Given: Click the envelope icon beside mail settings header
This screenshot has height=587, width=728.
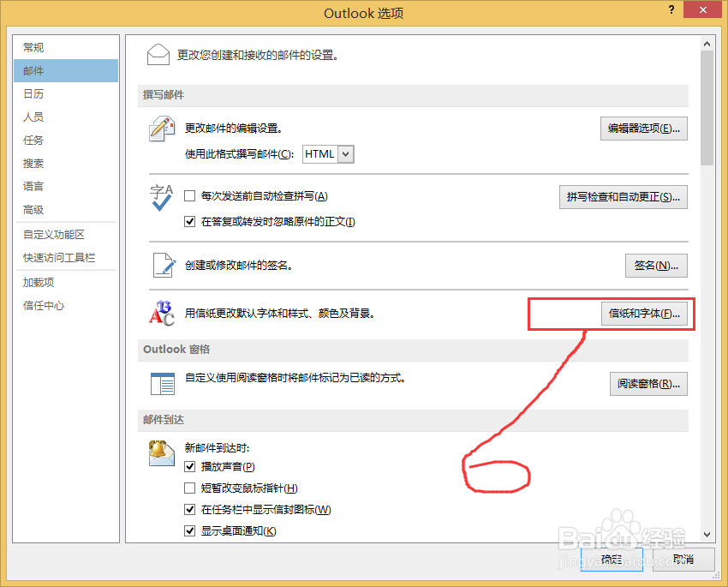Looking at the screenshot, I should coord(158,55).
